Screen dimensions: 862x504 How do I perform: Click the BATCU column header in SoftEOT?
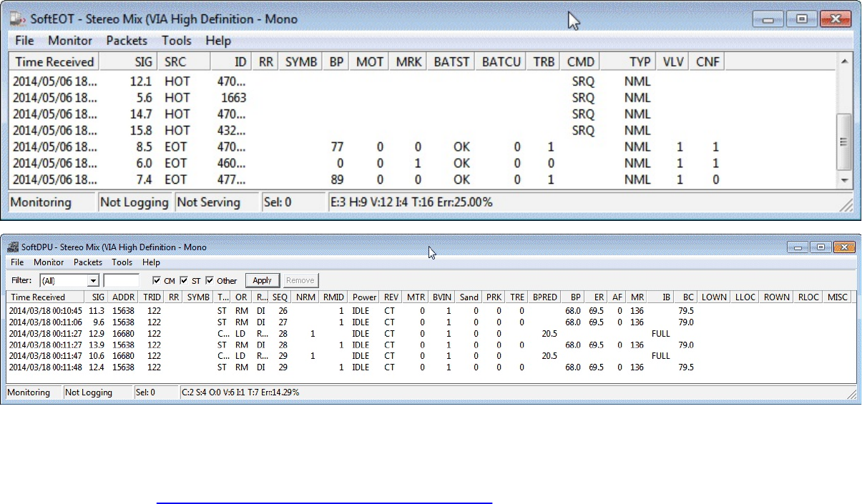click(x=501, y=61)
